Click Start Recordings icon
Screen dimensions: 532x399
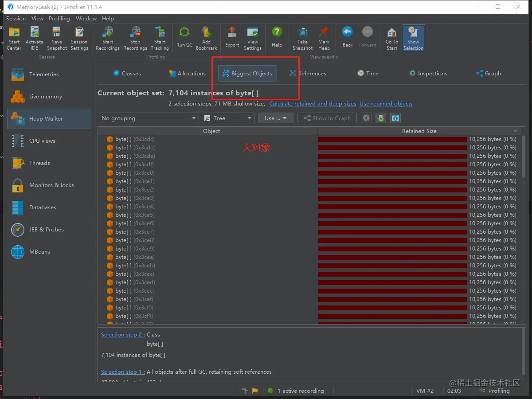click(108, 38)
